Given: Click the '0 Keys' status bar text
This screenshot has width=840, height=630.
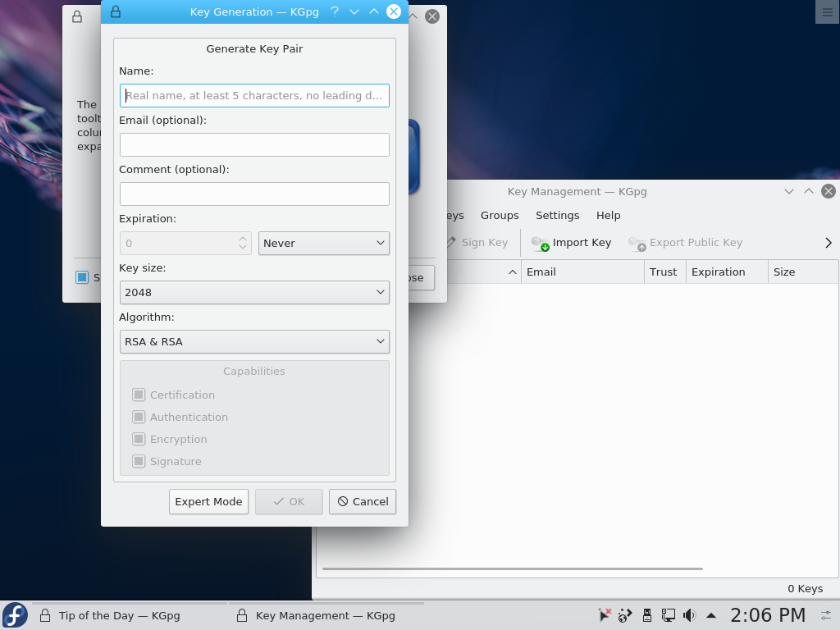Looking at the screenshot, I should (806, 589).
